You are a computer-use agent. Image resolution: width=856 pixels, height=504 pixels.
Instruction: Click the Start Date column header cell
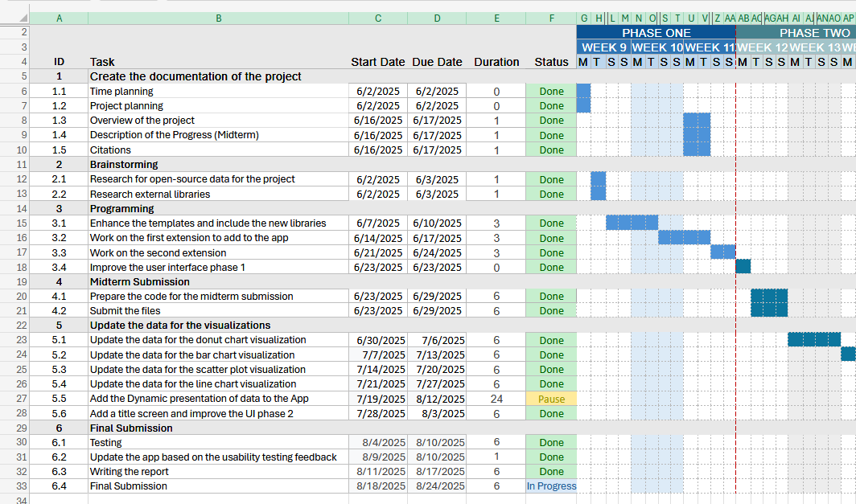(378, 62)
